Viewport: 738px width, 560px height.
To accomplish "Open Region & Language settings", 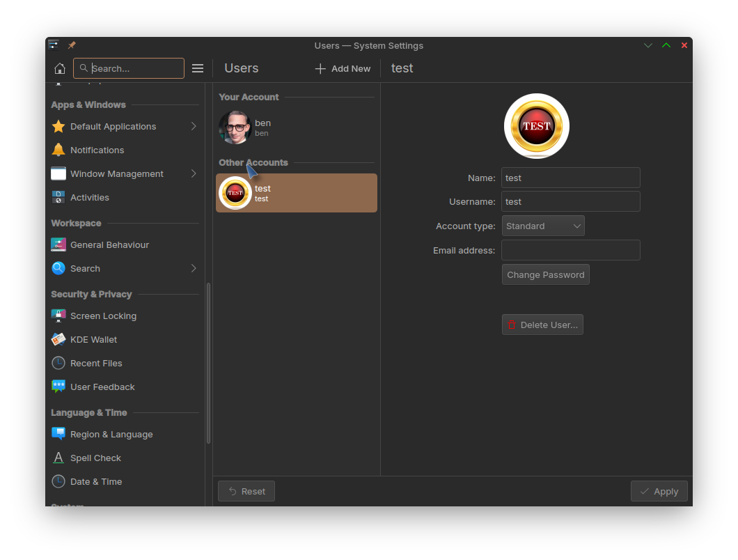I will click(x=125, y=434).
